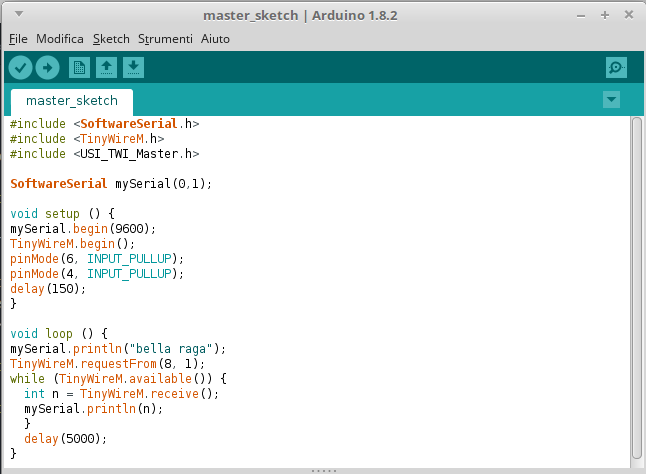Open the Serial Monitor magnifier icon
Screen dimensions: 646x474
pyautogui.click(x=616, y=68)
